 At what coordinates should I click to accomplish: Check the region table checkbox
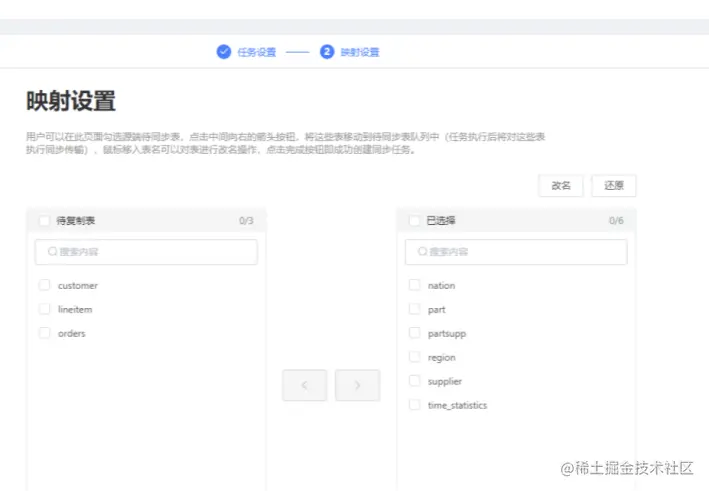click(x=414, y=357)
